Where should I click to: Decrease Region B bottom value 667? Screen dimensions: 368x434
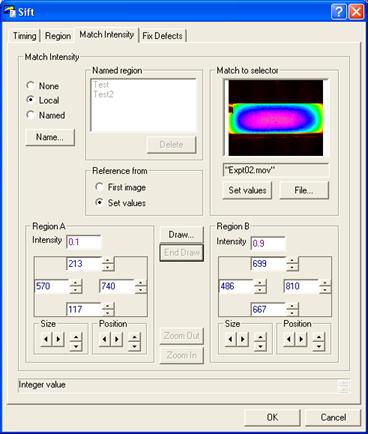pos(292,313)
